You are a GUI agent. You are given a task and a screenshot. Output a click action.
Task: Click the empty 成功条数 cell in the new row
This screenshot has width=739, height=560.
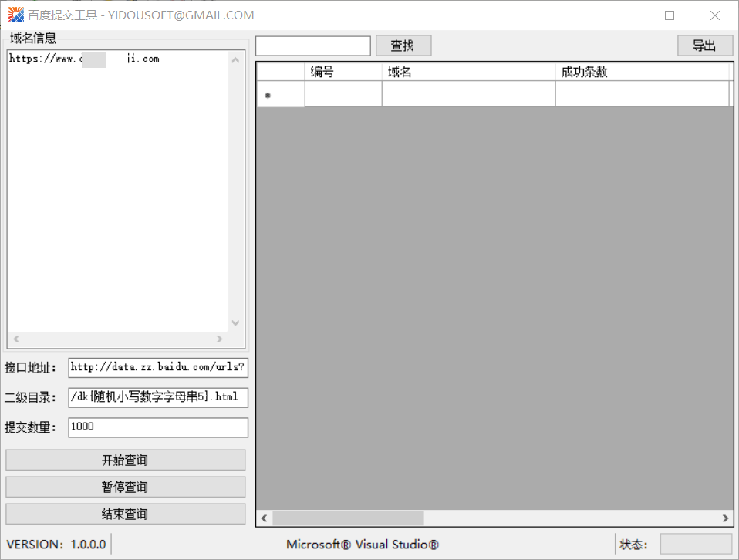click(x=643, y=94)
